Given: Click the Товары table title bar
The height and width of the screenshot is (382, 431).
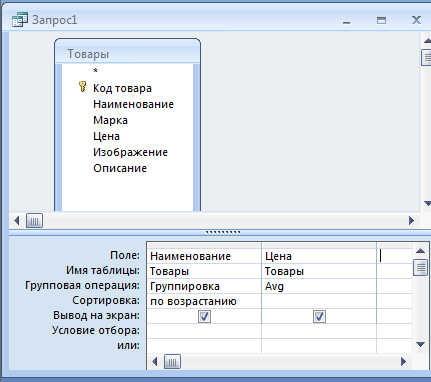Looking at the screenshot, I should [x=127, y=53].
